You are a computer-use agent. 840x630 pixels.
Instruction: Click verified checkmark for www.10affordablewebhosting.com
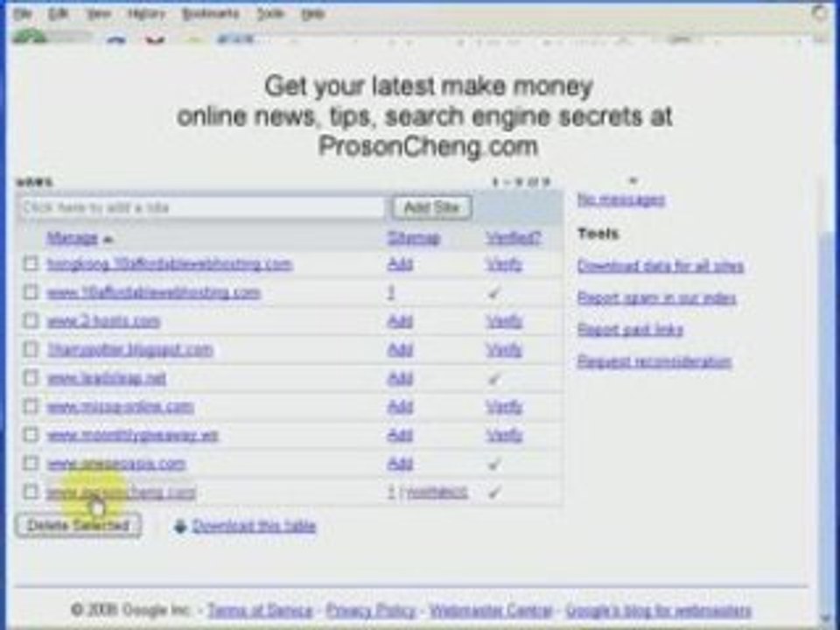pyautogui.click(x=493, y=293)
